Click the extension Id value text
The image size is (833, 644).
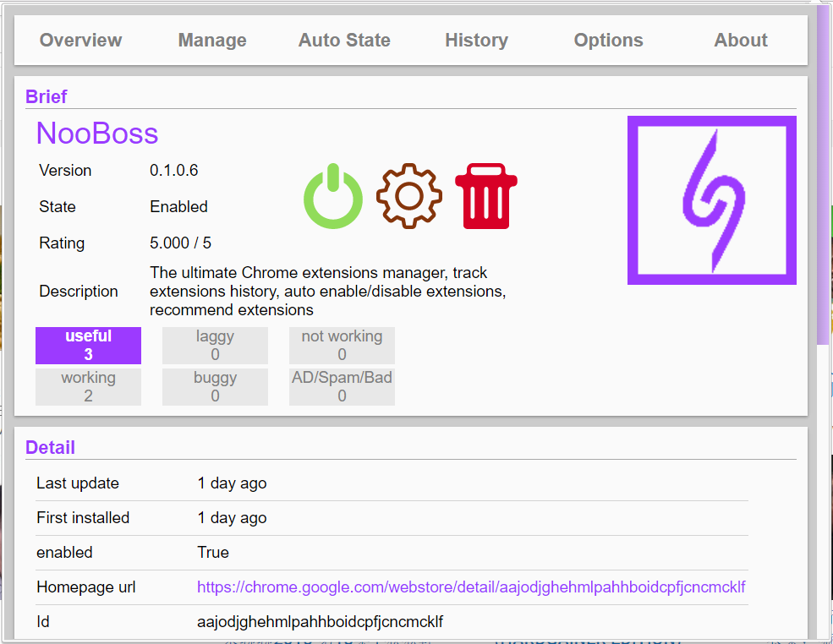320,622
